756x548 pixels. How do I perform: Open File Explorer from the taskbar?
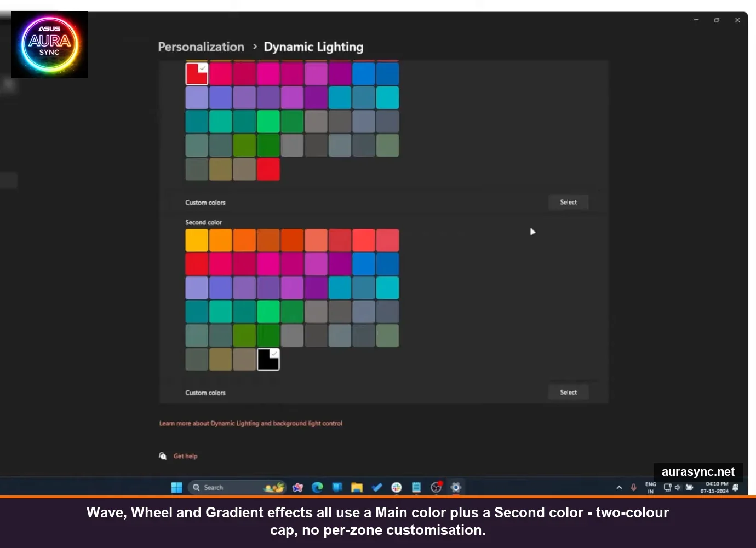[x=357, y=487]
